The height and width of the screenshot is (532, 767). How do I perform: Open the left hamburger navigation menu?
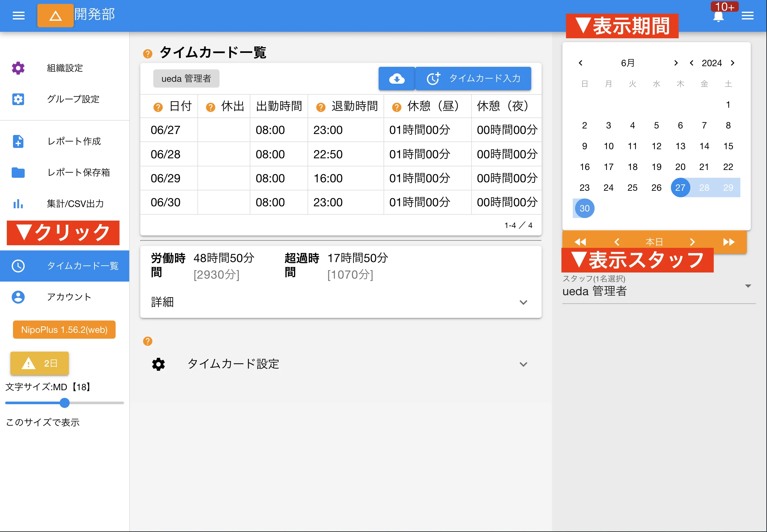pyautogui.click(x=19, y=16)
